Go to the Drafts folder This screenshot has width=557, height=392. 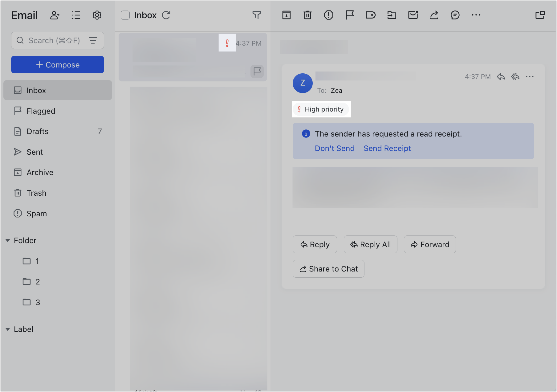pos(37,131)
